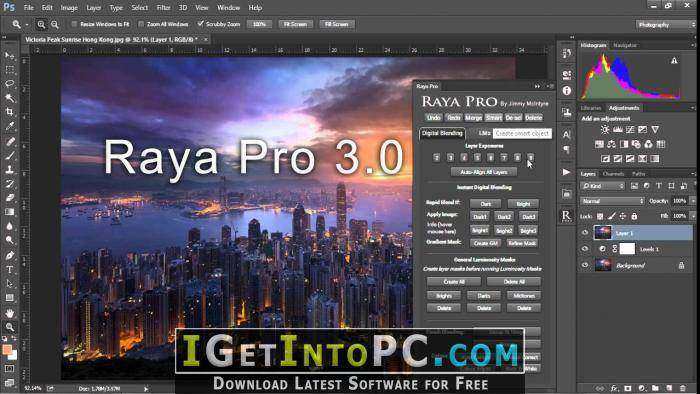Enable Resize Windows to Fit checkbox
The height and width of the screenshot is (394, 700).
coord(74,24)
